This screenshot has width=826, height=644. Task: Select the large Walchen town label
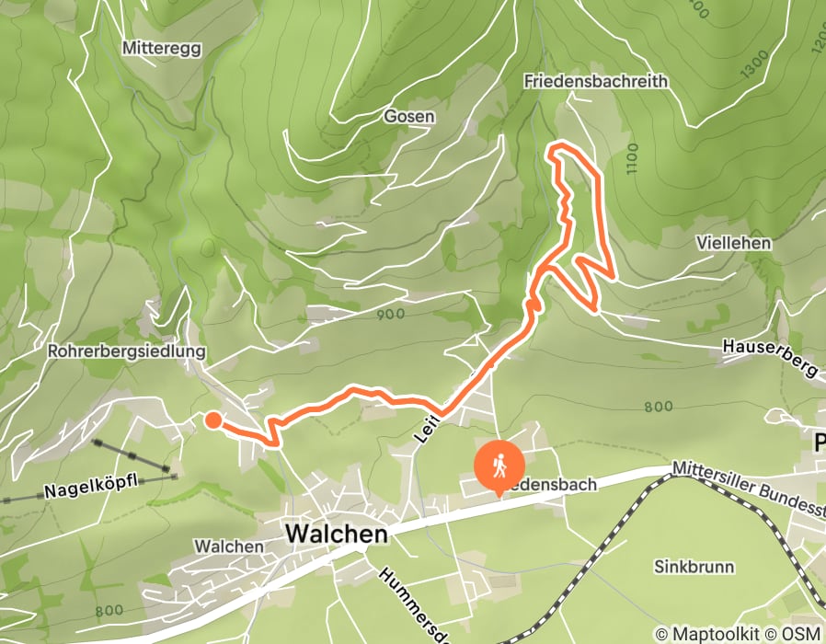coord(337,535)
